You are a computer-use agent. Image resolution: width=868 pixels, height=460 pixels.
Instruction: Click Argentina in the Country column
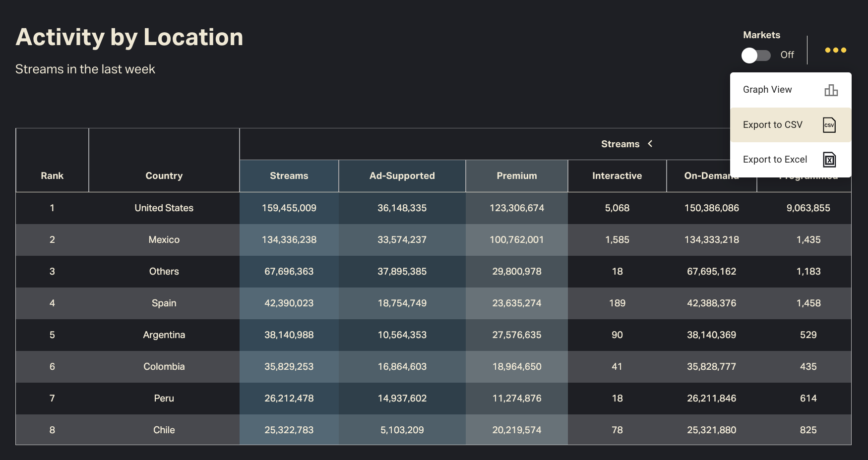pos(164,335)
